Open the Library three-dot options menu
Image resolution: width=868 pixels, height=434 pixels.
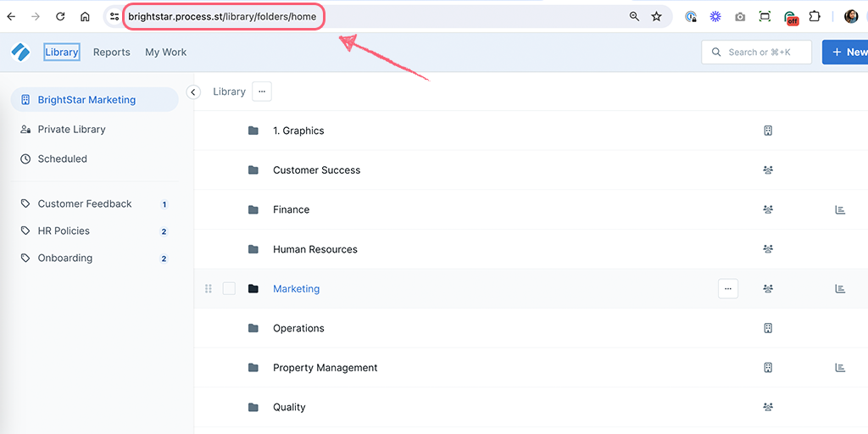click(262, 92)
